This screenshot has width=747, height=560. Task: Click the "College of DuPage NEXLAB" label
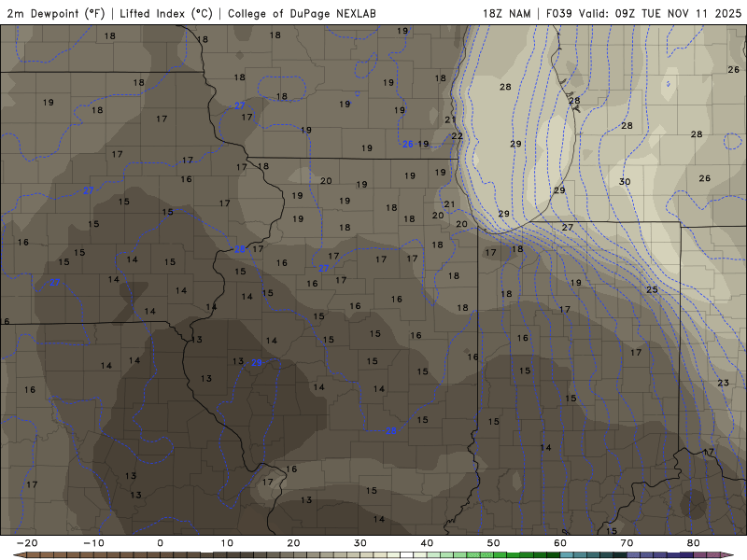[302, 13]
